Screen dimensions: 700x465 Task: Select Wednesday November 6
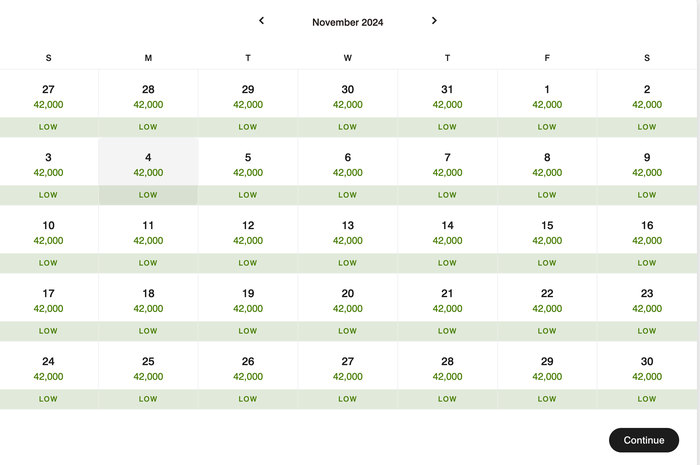click(348, 171)
